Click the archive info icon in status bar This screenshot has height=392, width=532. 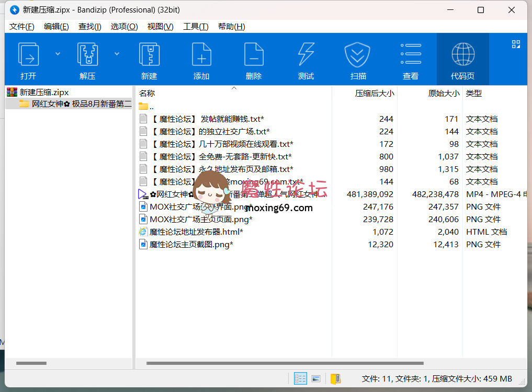(x=335, y=378)
